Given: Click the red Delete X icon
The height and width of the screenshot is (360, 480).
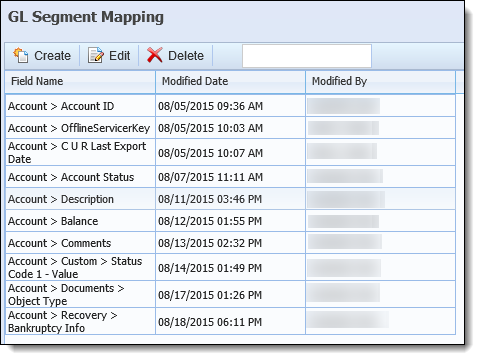Looking at the screenshot, I should pyautogui.click(x=154, y=55).
